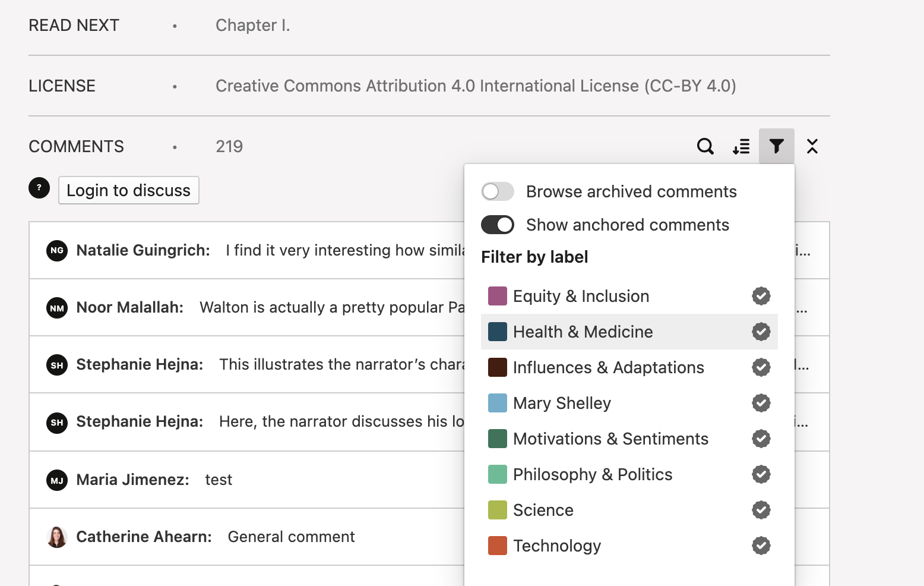Turn off Show anchored comments switch
Viewport: 924px width, 586px height.
pos(498,225)
